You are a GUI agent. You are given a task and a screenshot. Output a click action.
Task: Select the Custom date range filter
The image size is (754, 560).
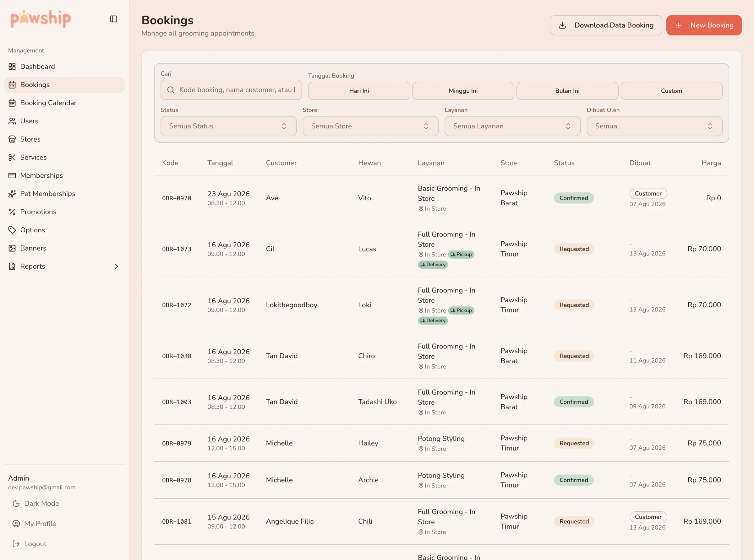click(671, 91)
